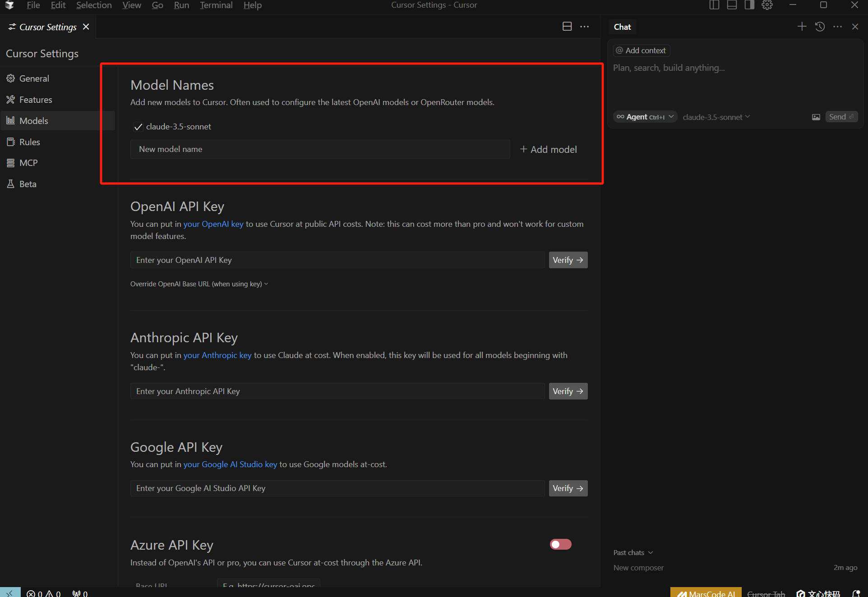Image resolution: width=868 pixels, height=597 pixels.
Task: Open 'your OpenAI key' link
Action: point(213,224)
